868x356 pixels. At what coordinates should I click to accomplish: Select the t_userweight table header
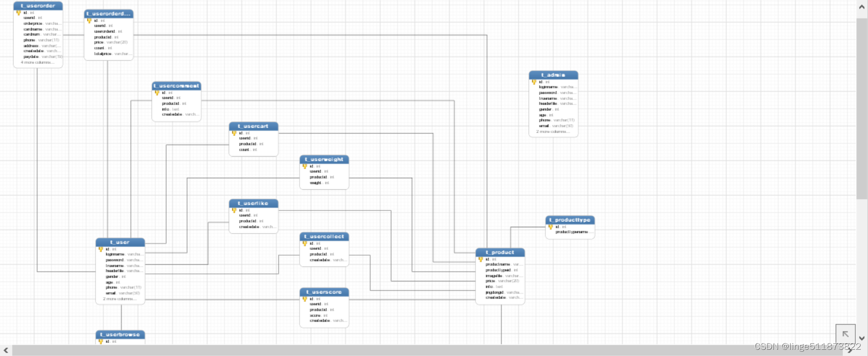point(324,159)
